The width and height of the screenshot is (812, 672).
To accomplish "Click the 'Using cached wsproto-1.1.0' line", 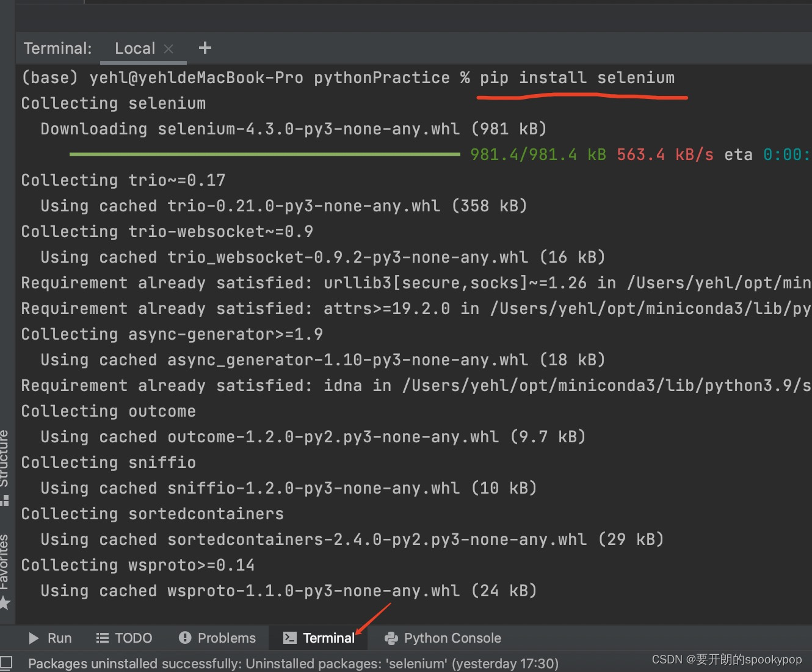I will click(x=289, y=591).
